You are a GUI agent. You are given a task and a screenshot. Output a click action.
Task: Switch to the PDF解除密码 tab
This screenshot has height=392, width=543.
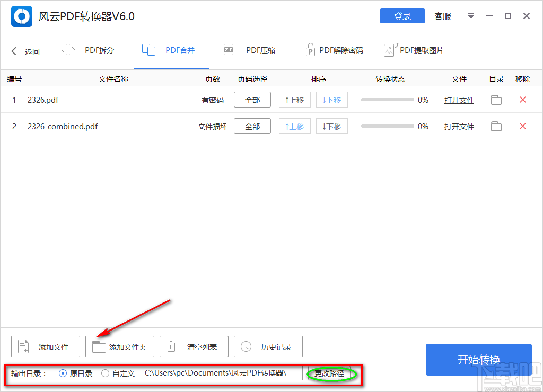tap(341, 50)
